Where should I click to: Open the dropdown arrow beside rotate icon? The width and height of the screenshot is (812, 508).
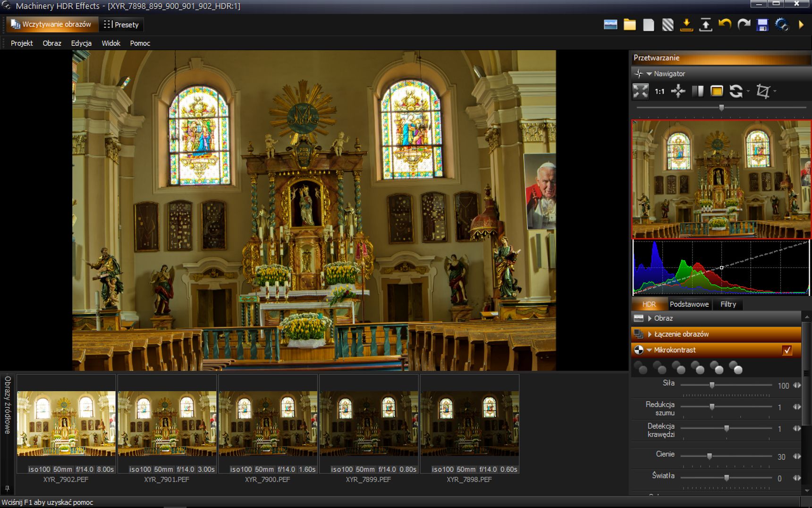coord(748,92)
